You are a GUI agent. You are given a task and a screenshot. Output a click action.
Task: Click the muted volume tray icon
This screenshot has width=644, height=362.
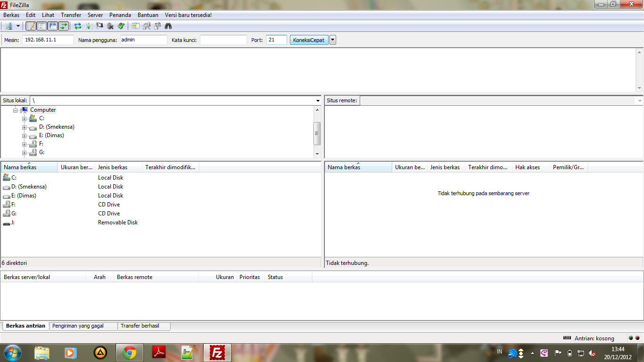tap(592, 353)
